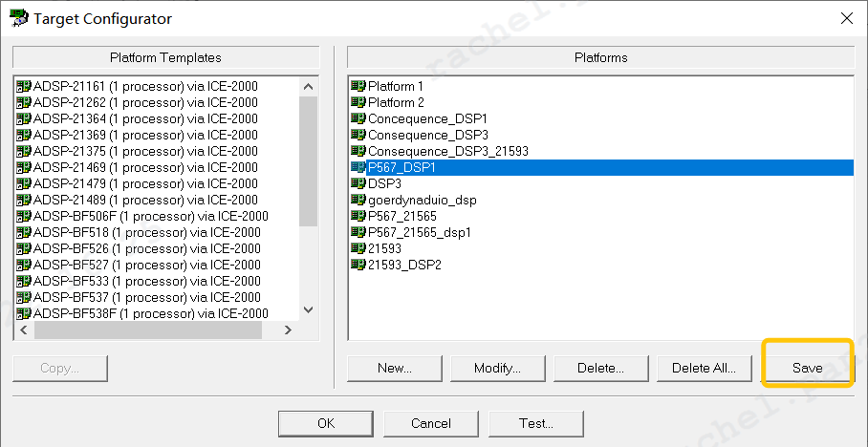This screenshot has height=447, width=868.
Task: Click the ADSP-BF506F template icon
Action: click(x=24, y=216)
